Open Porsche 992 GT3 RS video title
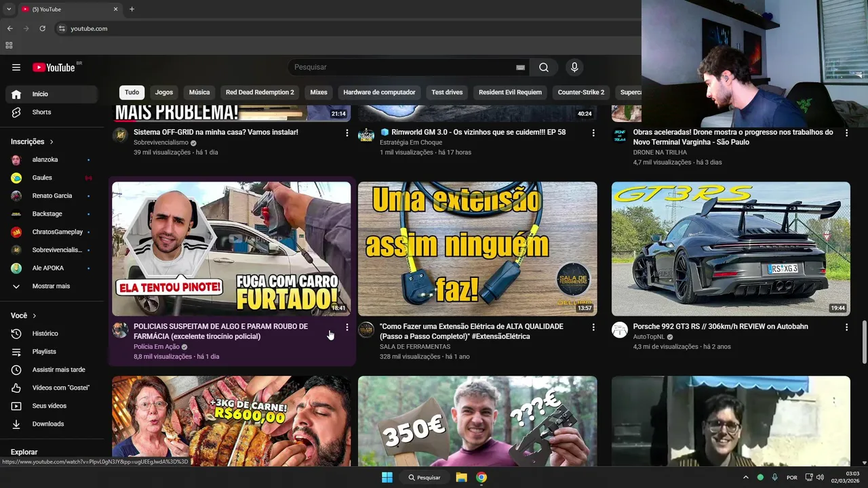Image resolution: width=868 pixels, height=488 pixels. [721, 327]
